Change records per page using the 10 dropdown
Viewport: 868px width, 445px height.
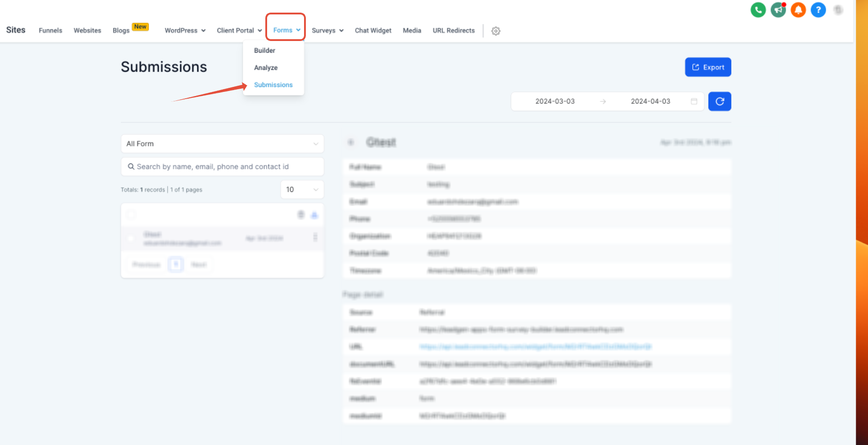[302, 189]
